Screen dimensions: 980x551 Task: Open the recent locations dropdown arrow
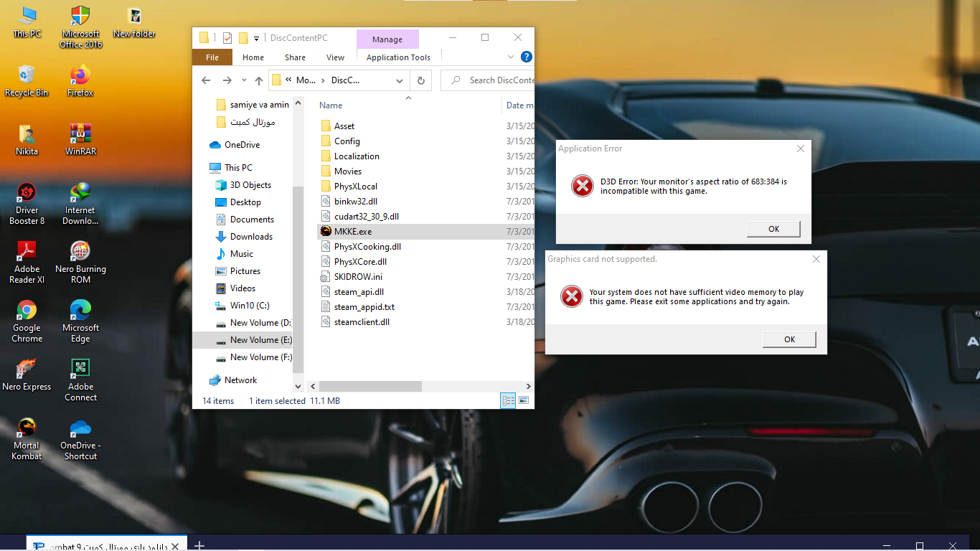(244, 80)
